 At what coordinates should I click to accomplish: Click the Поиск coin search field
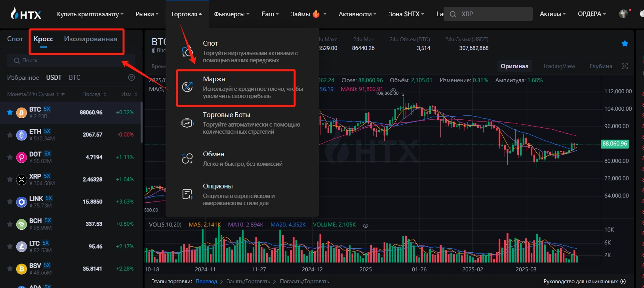click(71, 60)
